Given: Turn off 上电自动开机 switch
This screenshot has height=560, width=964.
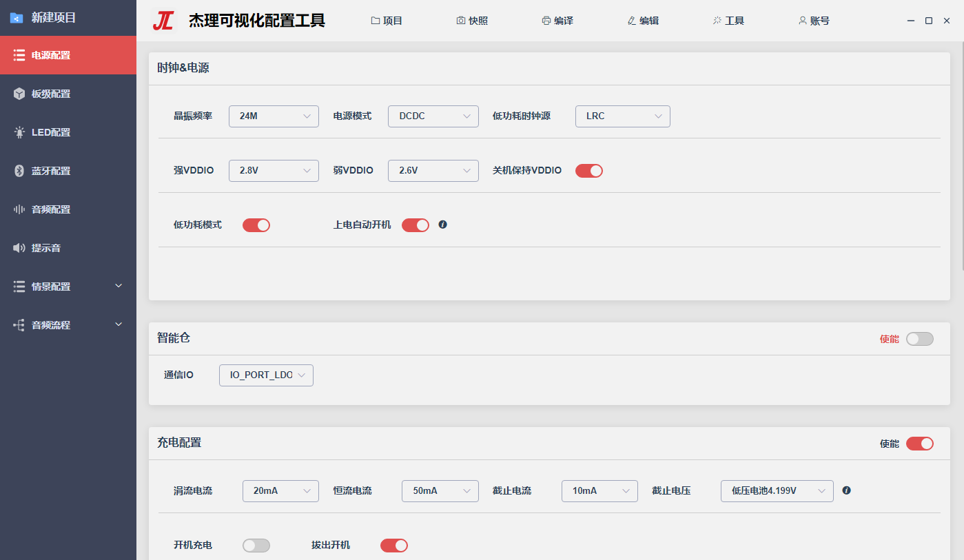Looking at the screenshot, I should 416,225.
